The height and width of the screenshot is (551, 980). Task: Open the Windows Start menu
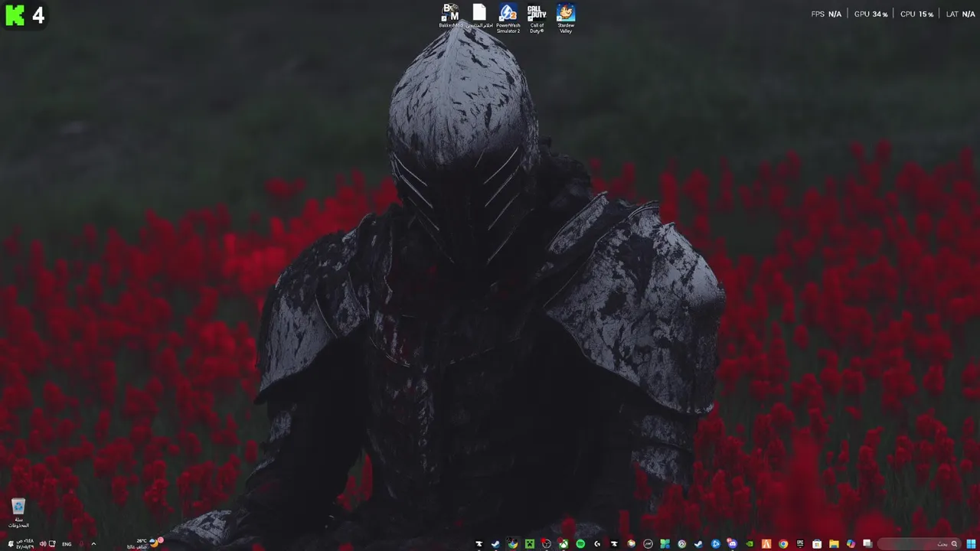tap(971, 544)
